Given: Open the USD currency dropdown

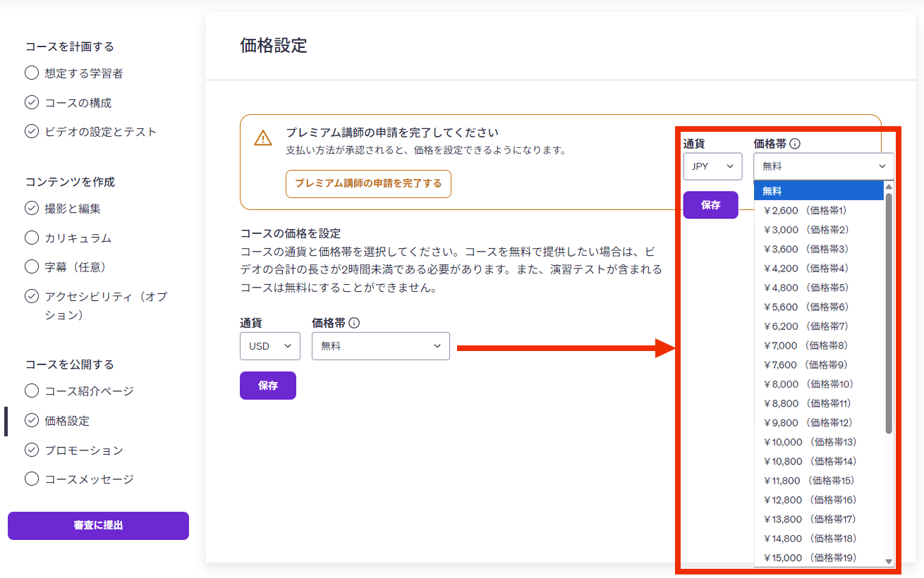Looking at the screenshot, I should click(270, 345).
